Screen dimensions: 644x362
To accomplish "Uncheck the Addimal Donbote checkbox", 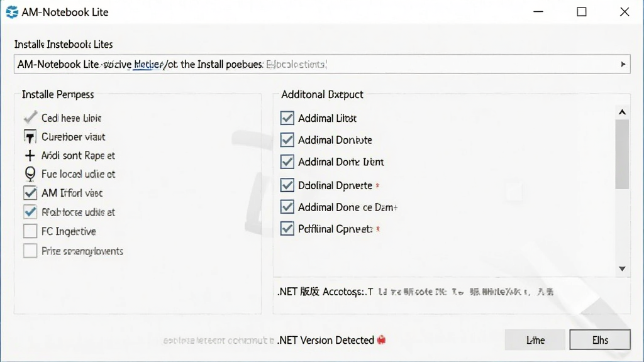I will point(287,140).
